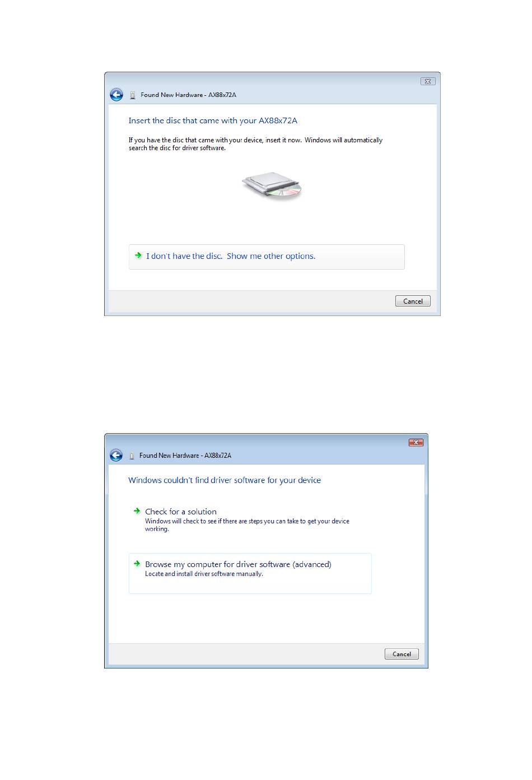Cancel the Insert the disc dialog
532x780 pixels.
coord(413,301)
